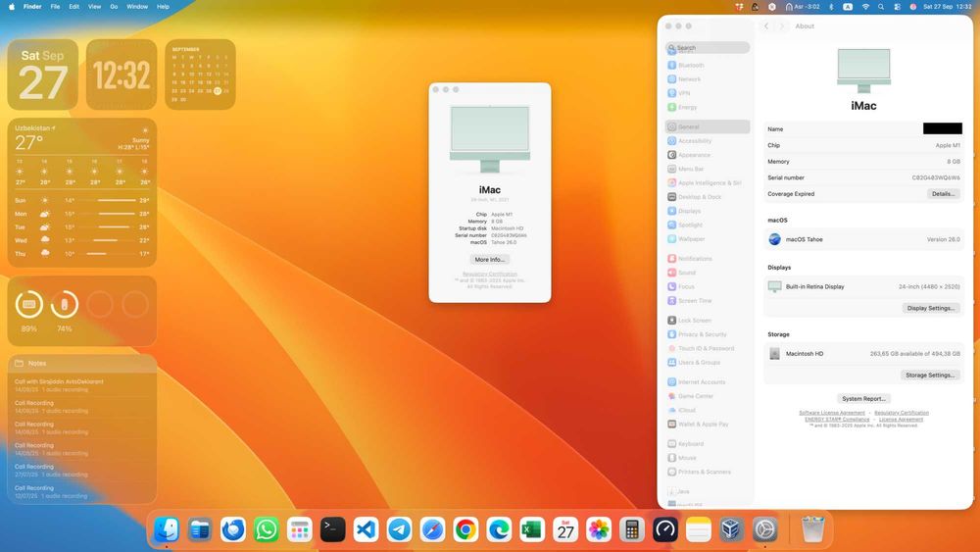Launch Thunderbird from the Dock
980x552 pixels.
pos(233,530)
